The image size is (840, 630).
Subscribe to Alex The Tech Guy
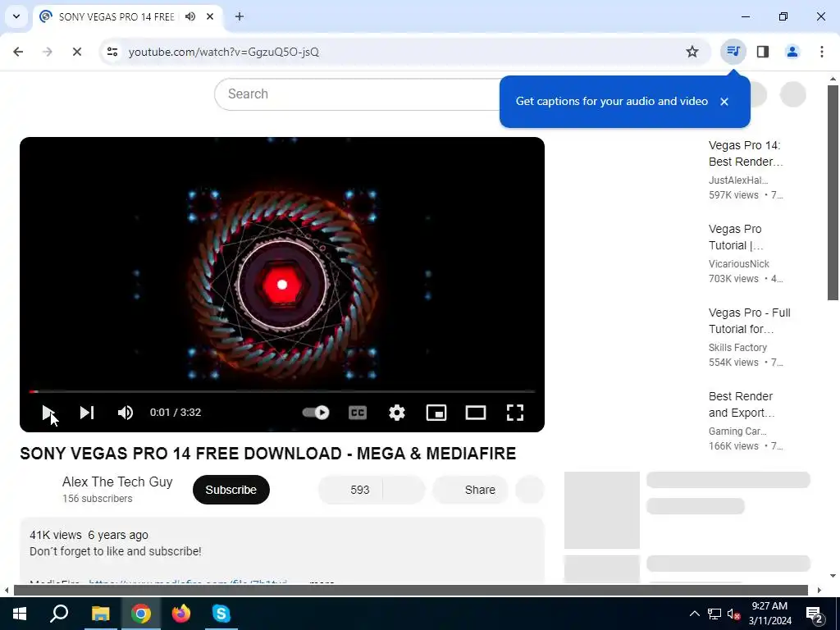[231, 490]
